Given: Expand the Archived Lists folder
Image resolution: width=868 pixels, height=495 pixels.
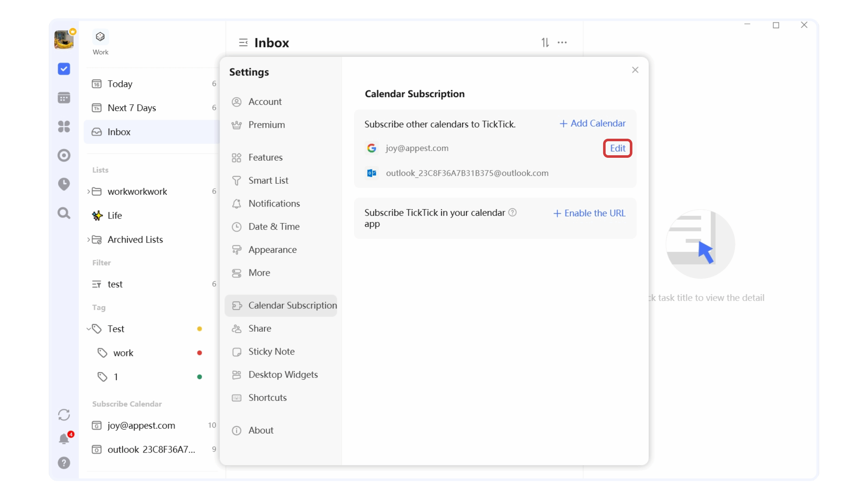Looking at the screenshot, I should pos(88,240).
